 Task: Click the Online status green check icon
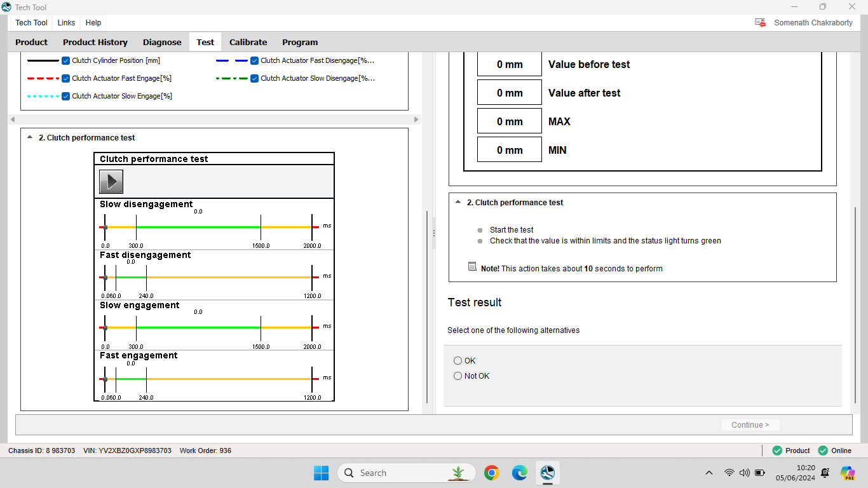tap(823, 451)
